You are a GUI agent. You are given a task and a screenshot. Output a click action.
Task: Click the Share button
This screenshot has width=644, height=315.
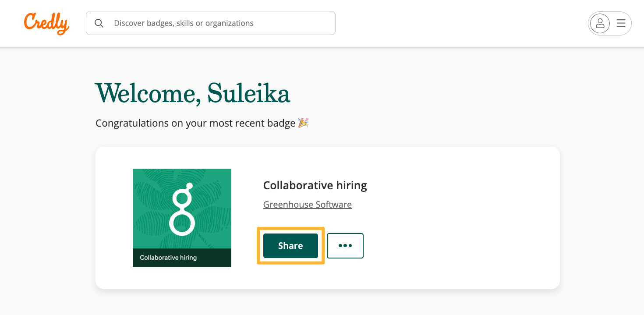[x=290, y=246]
